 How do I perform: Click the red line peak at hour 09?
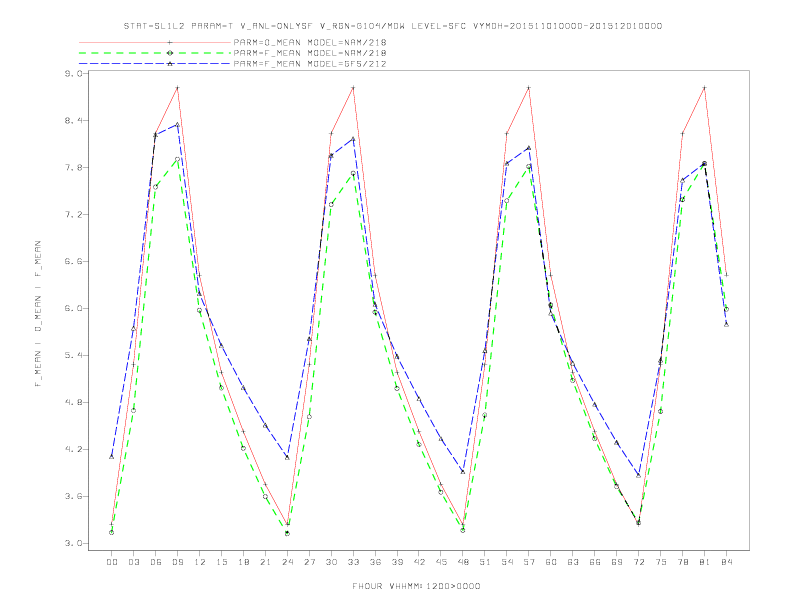coord(177,88)
